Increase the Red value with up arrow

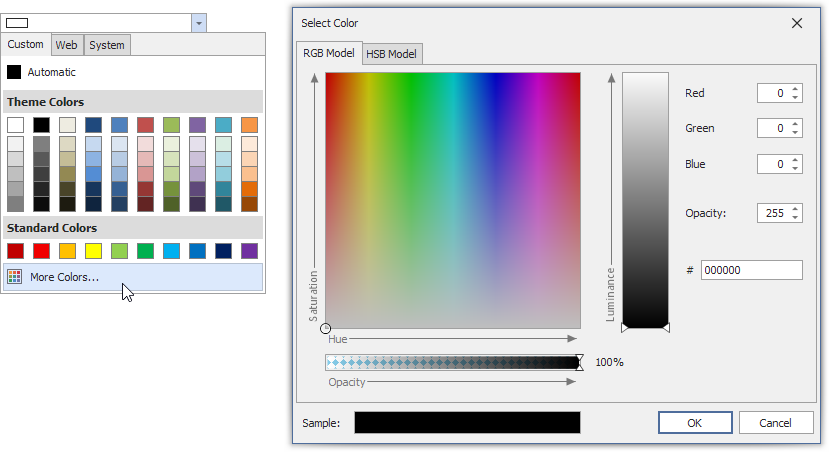[795, 89]
